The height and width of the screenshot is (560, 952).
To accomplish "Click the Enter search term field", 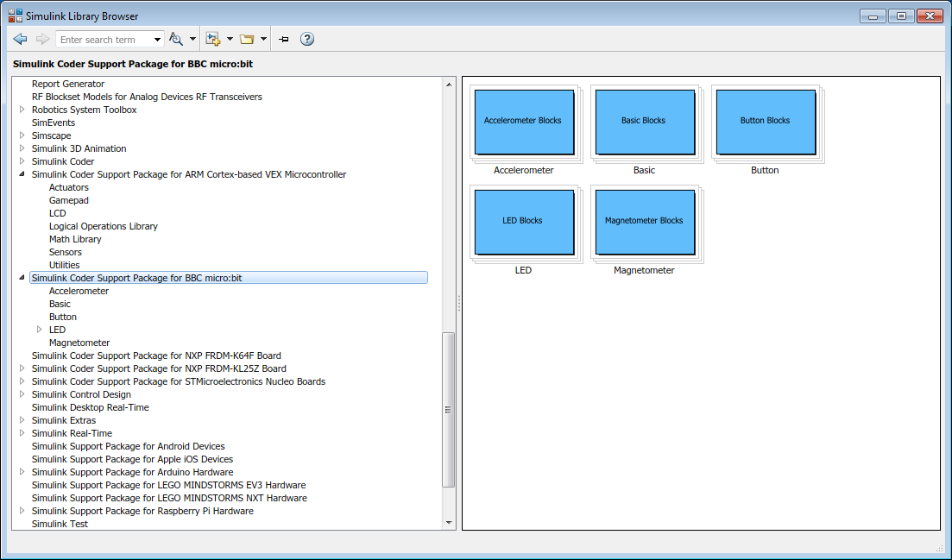I will click(104, 40).
